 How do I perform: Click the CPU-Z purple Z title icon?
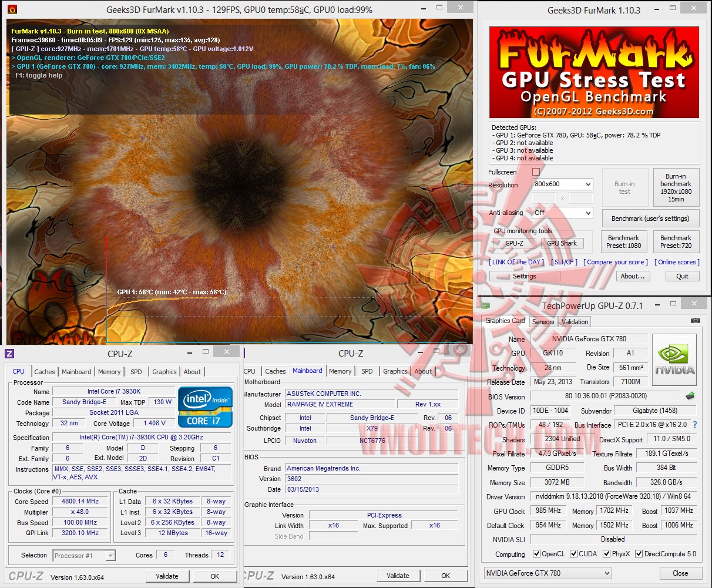click(x=9, y=353)
